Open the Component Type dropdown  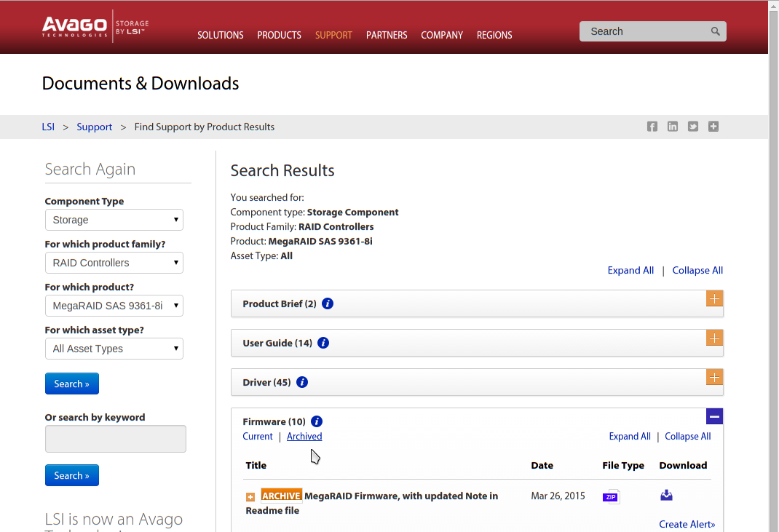[114, 220]
